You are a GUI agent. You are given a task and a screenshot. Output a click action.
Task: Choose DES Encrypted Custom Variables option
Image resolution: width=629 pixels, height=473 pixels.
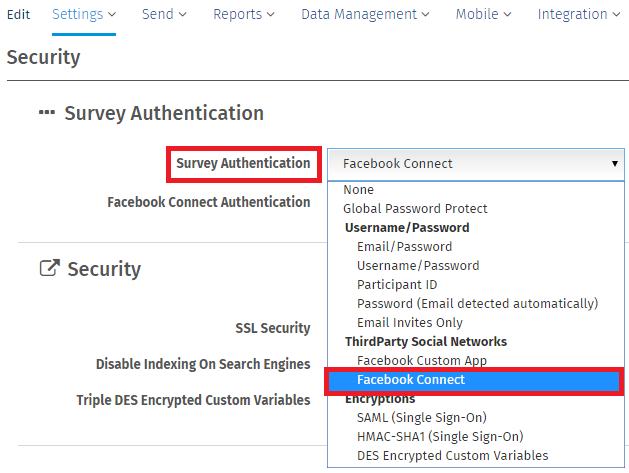point(452,455)
